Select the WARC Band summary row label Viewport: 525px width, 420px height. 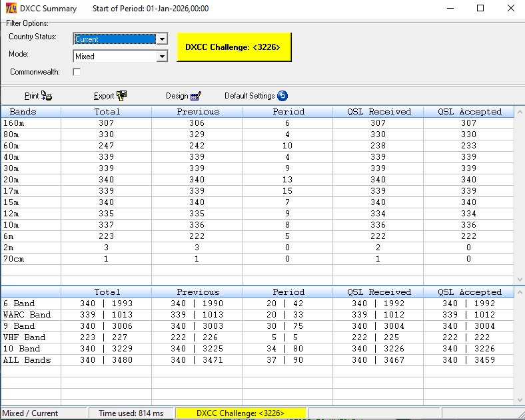(x=27, y=315)
